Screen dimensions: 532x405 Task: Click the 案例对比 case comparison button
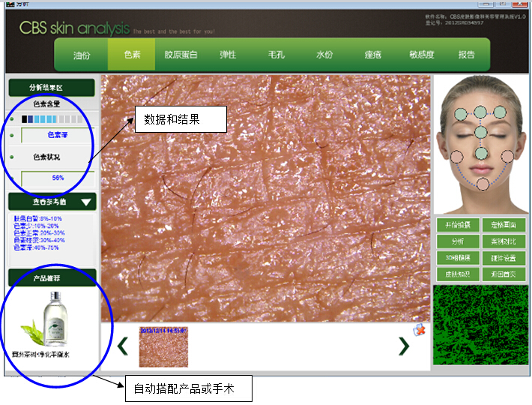(x=504, y=241)
